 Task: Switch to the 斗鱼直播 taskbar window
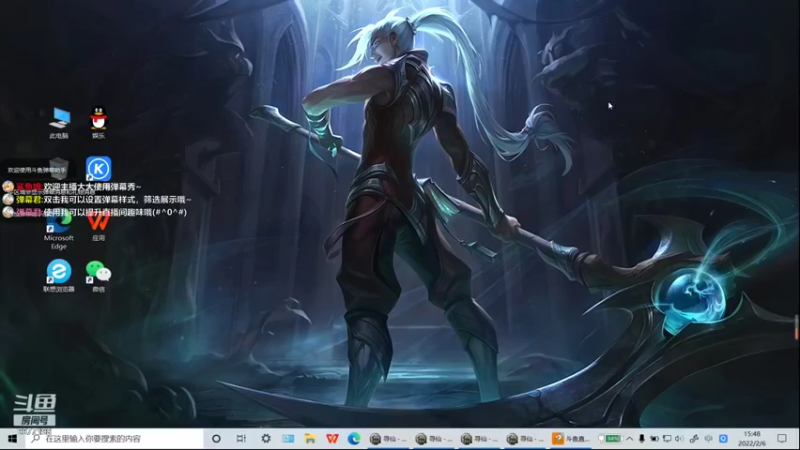[571, 439]
